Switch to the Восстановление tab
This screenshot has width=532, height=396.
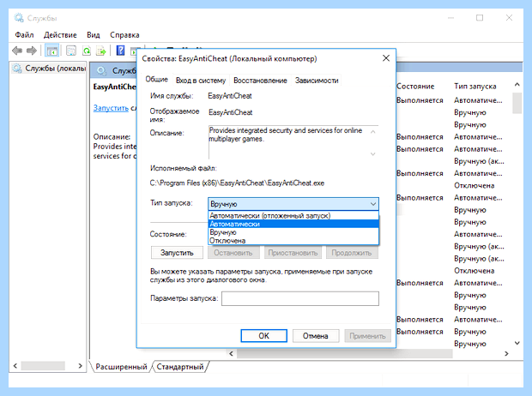click(260, 81)
